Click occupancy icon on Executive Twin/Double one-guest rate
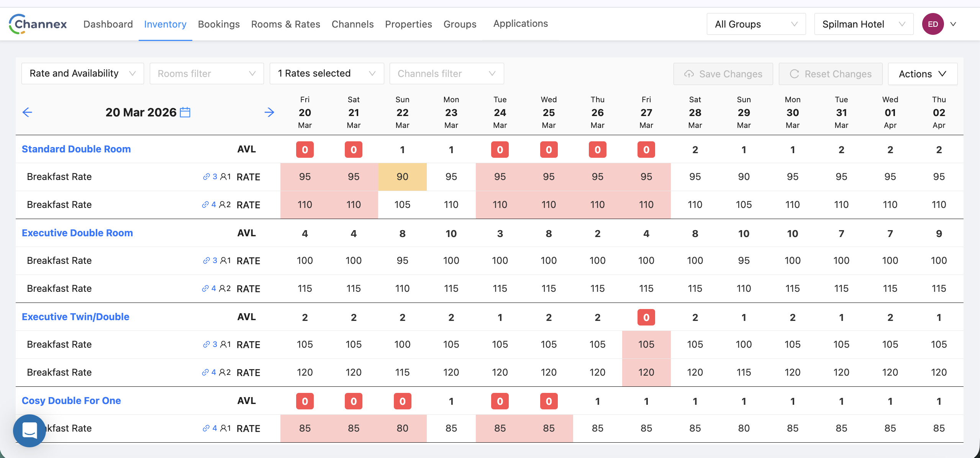Image resolution: width=980 pixels, height=458 pixels. pos(223,344)
